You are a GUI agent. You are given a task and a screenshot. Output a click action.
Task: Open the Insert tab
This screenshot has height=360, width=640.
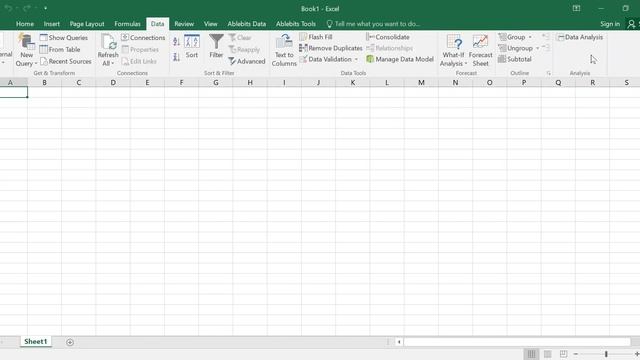point(51,24)
